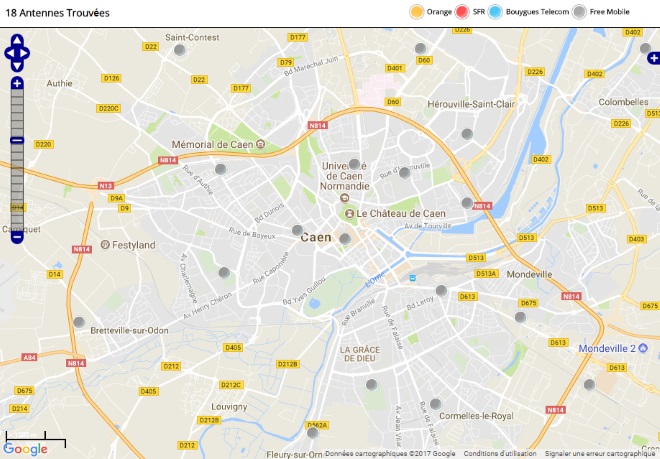Select antenna marker near Saint-Contest
The width and height of the screenshot is (660, 459).
[180, 50]
